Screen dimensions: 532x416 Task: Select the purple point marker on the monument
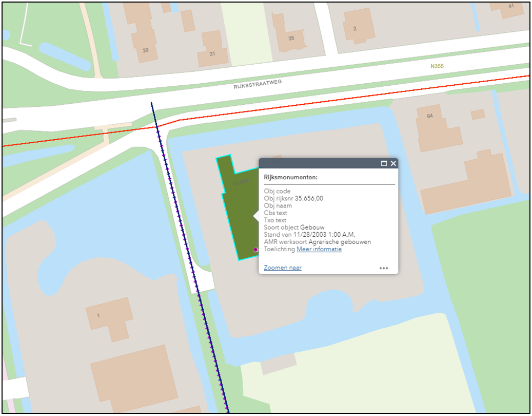pos(255,250)
